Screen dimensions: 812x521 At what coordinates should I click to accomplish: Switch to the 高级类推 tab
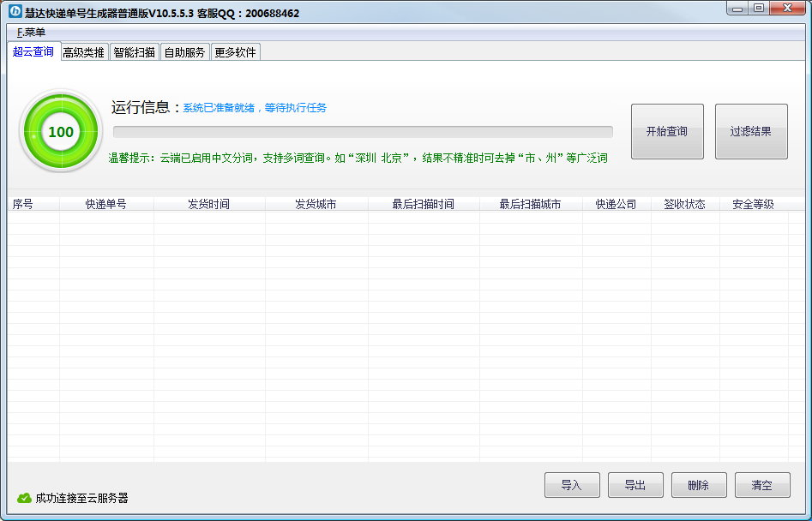coord(84,52)
